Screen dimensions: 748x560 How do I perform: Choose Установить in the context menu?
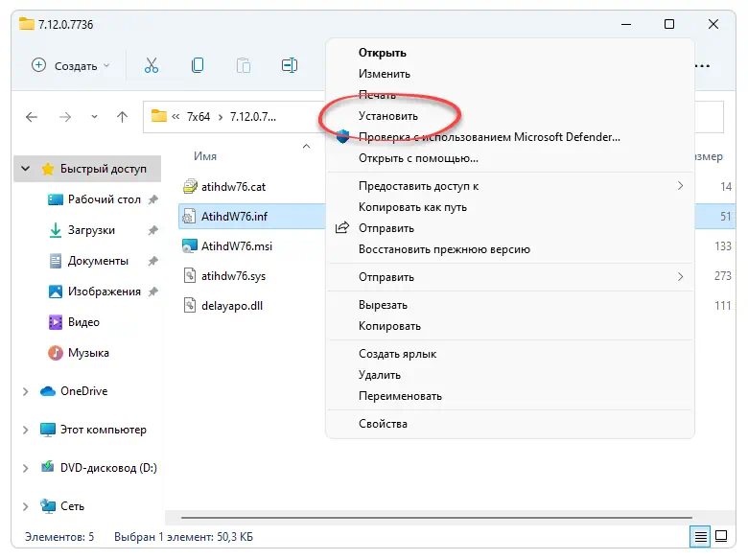click(x=387, y=116)
